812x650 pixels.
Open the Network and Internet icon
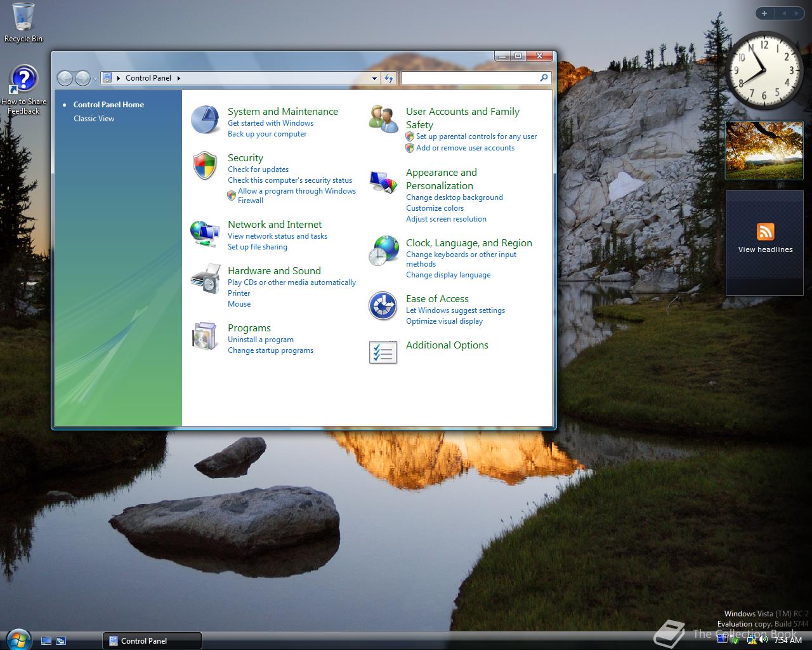coord(205,233)
